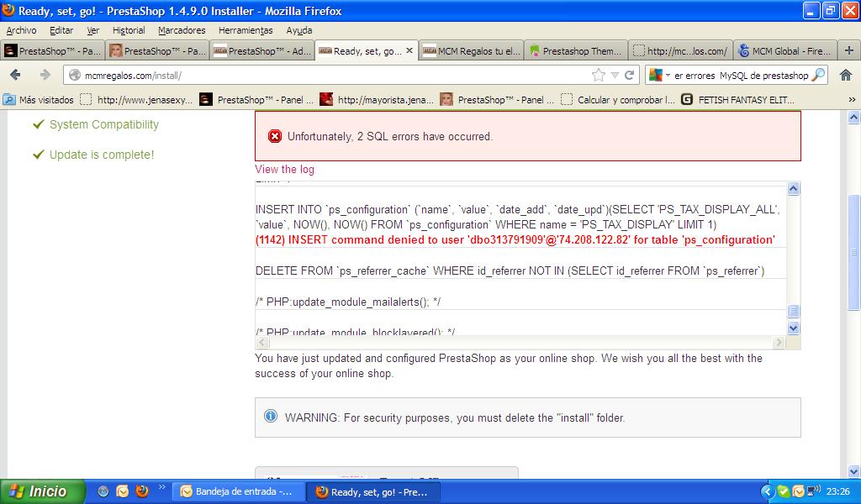Launch Firefox from quick launch
The image size is (861, 504).
point(142,491)
